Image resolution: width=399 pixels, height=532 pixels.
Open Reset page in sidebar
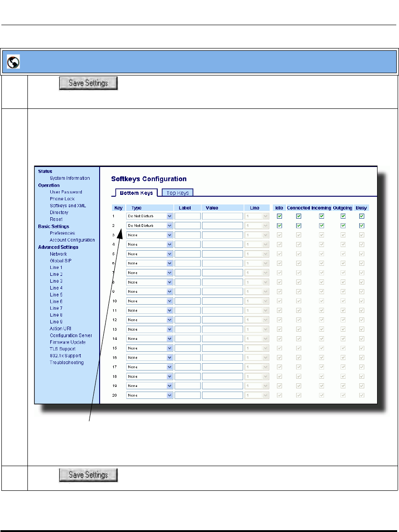coord(56,219)
